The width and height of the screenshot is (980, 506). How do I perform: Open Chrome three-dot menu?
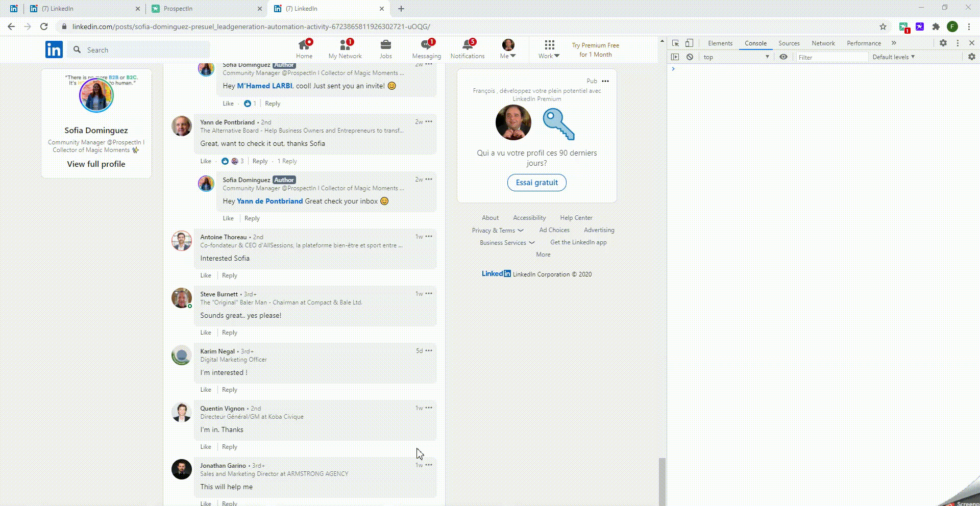tap(969, 27)
